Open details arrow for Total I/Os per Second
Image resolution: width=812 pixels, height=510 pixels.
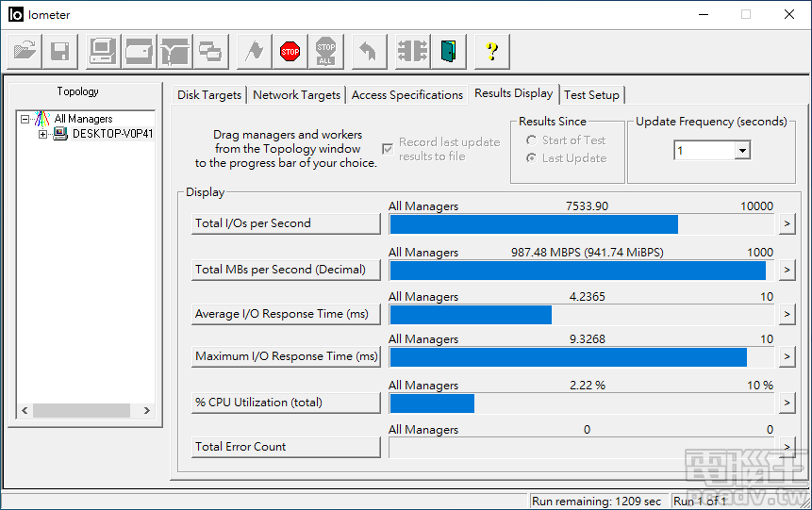pyautogui.click(x=787, y=223)
